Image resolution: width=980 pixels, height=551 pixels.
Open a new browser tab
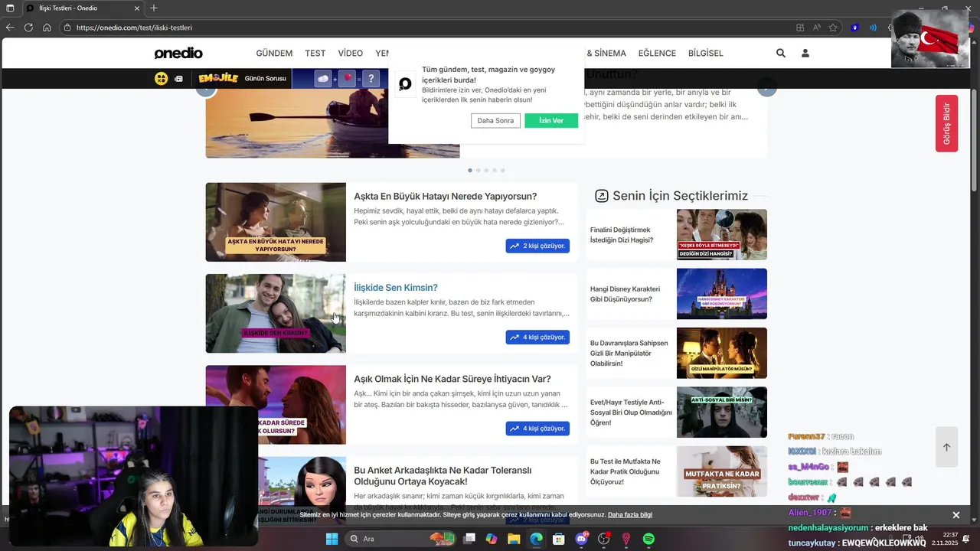(154, 8)
